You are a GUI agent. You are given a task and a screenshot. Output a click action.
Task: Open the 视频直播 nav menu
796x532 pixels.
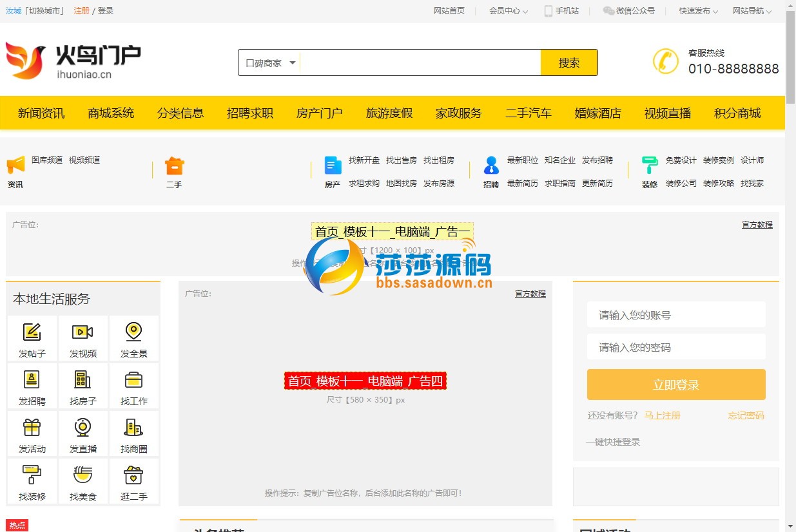[x=668, y=113]
